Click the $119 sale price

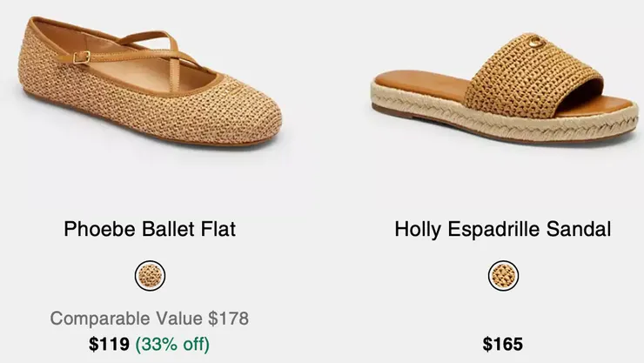click(110, 344)
